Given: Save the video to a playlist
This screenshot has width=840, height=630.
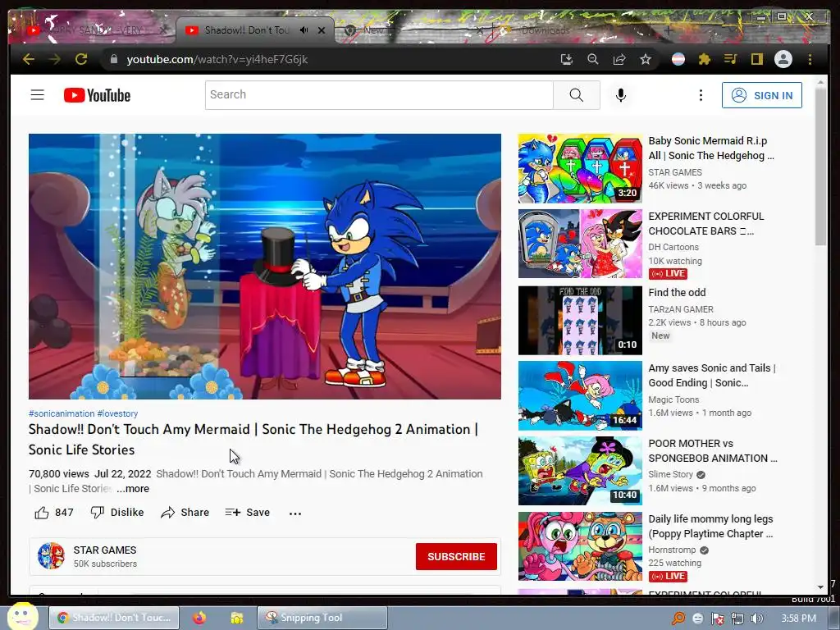Looking at the screenshot, I should pos(248,513).
